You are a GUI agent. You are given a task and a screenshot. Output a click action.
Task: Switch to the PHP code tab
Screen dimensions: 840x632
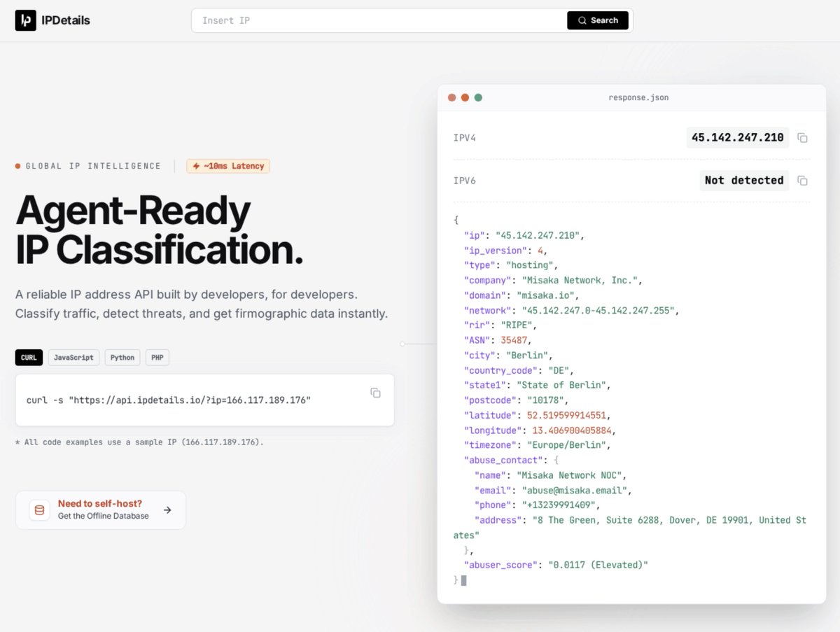coord(157,358)
